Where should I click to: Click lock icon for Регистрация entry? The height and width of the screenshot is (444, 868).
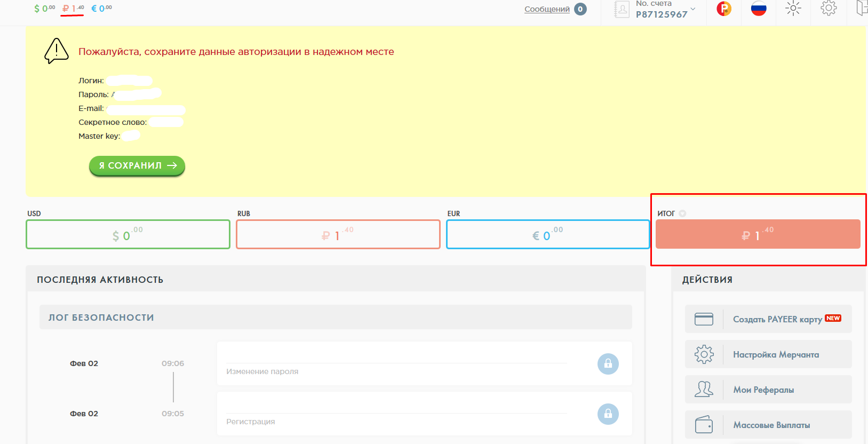tap(608, 414)
